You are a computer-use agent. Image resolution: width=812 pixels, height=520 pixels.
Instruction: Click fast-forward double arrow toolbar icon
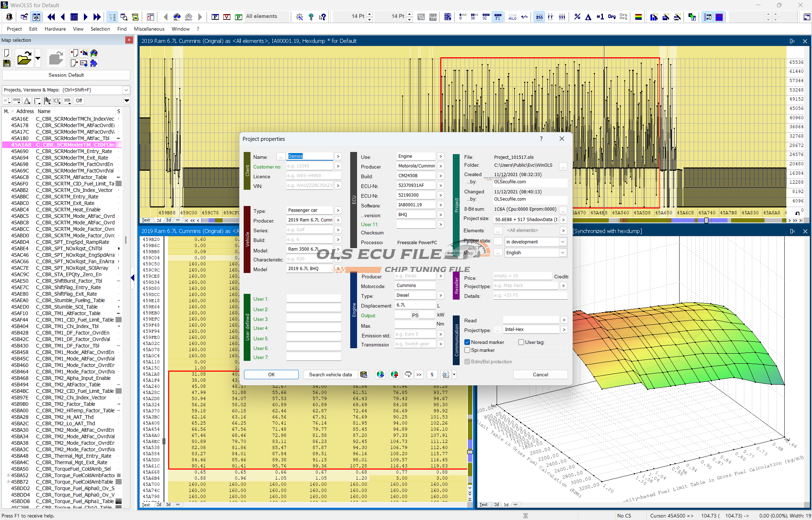[x=97, y=17]
